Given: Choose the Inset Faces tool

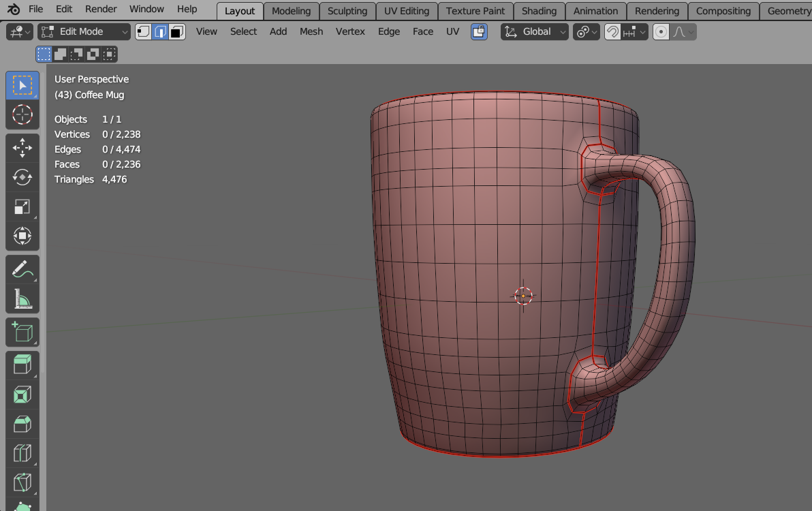Looking at the screenshot, I should tap(22, 394).
